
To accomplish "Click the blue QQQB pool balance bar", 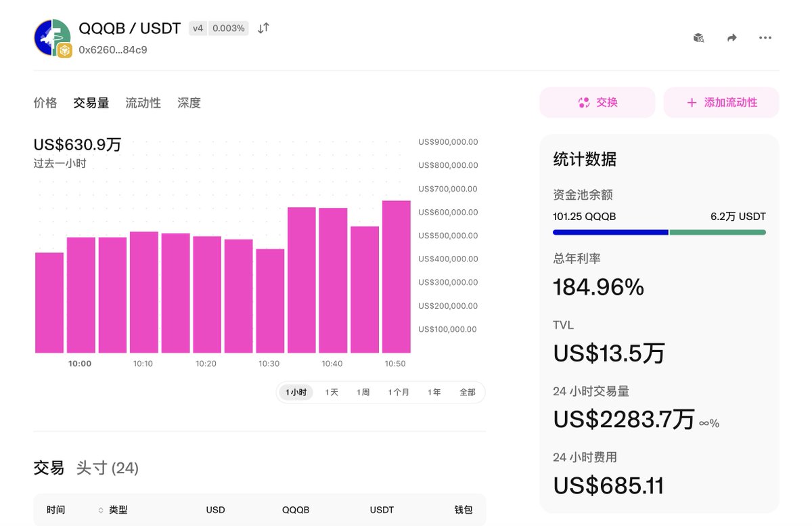I will 610,232.
